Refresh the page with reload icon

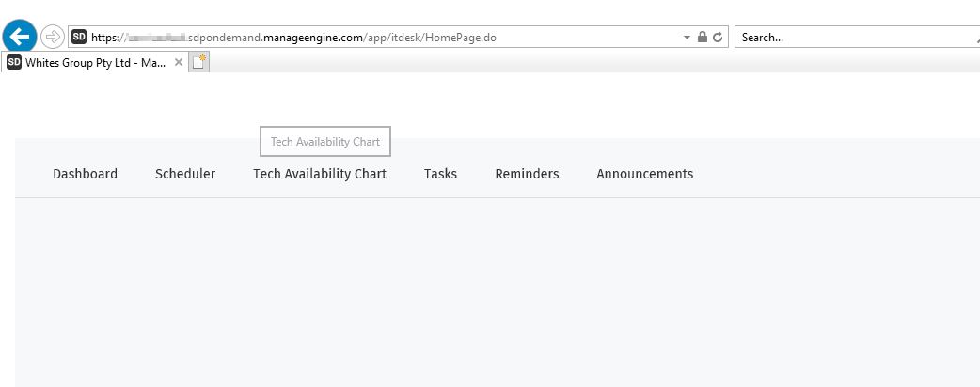click(x=718, y=38)
